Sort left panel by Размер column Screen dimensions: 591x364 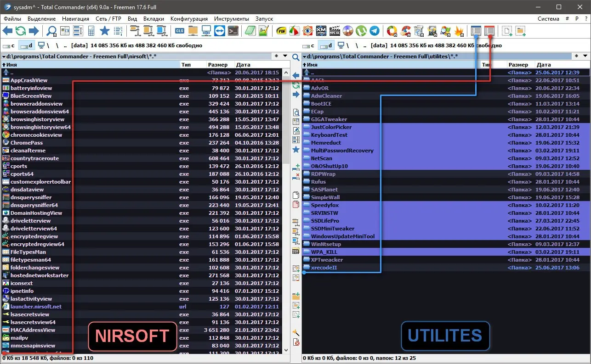(218, 65)
